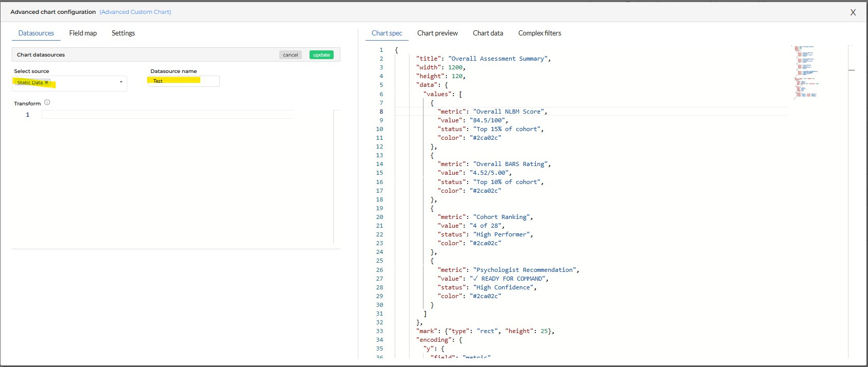Click the "height": 120 line
Screen dimensions: 868x367
[441, 76]
